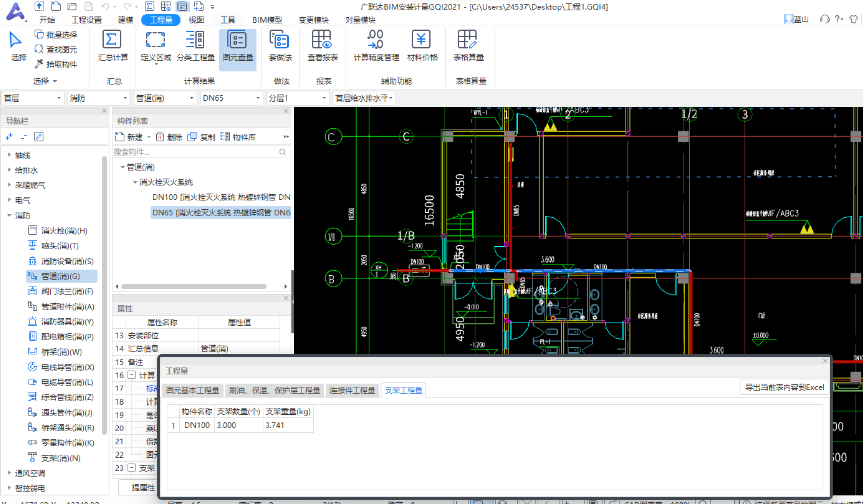Collapse 消火栓灭火系统 in component list
The image size is (863, 504).
(x=135, y=182)
